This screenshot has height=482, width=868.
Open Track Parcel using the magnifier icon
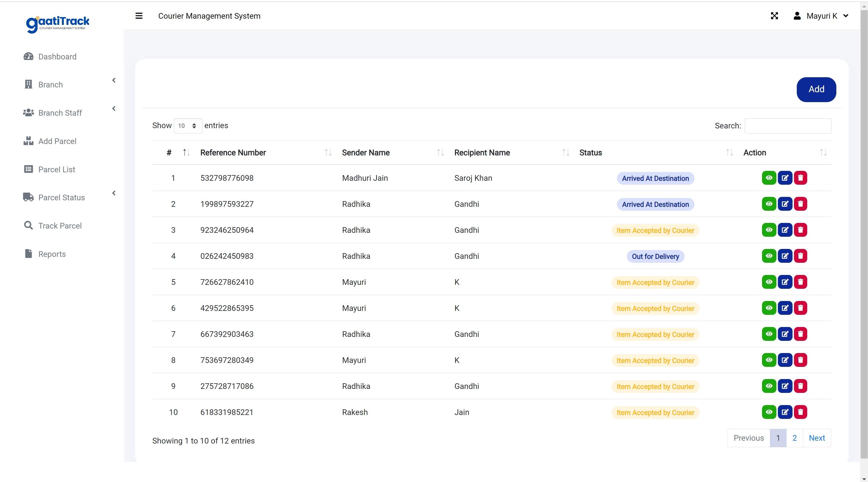(28, 225)
